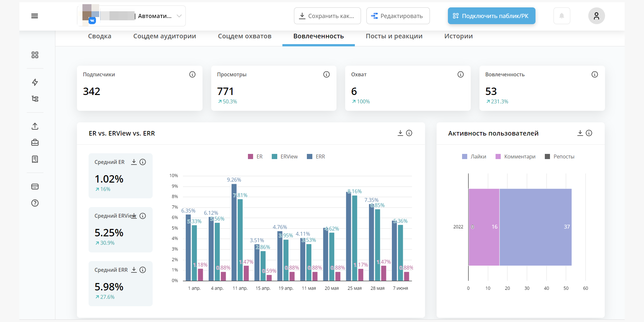Open the payment card sidebar icon
Screen dimensions: 644x322
pos(35,186)
